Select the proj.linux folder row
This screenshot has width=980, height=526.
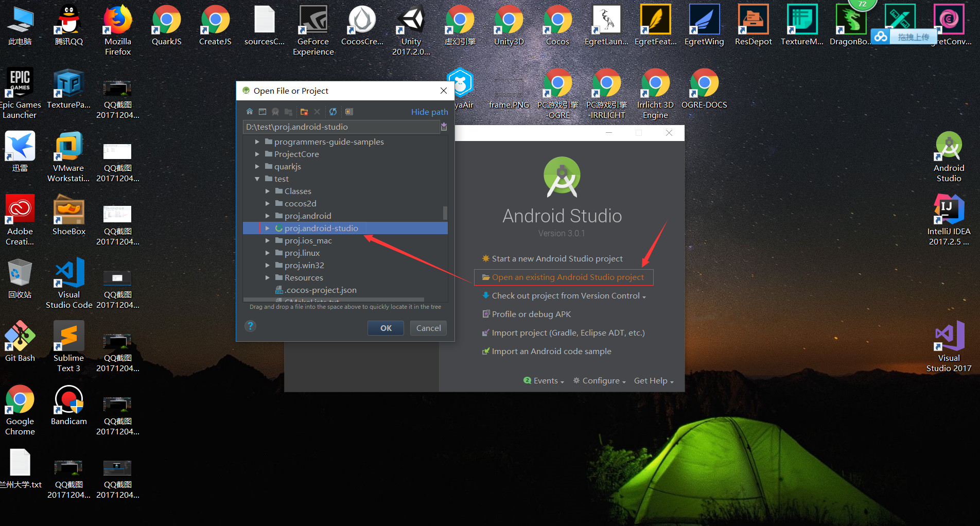[x=345, y=253]
